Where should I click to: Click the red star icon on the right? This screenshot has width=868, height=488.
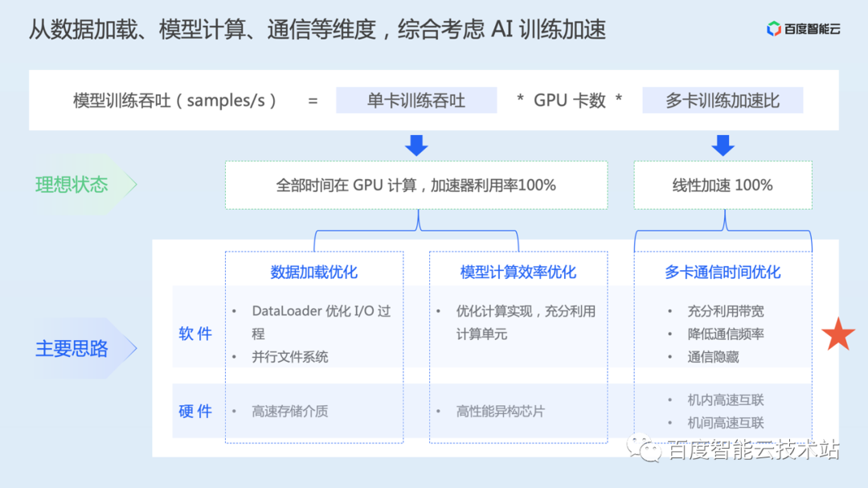coord(839,334)
